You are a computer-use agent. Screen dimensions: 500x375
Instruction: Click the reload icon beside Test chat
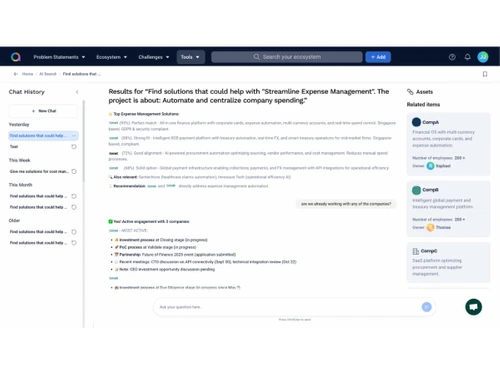click(x=74, y=147)
